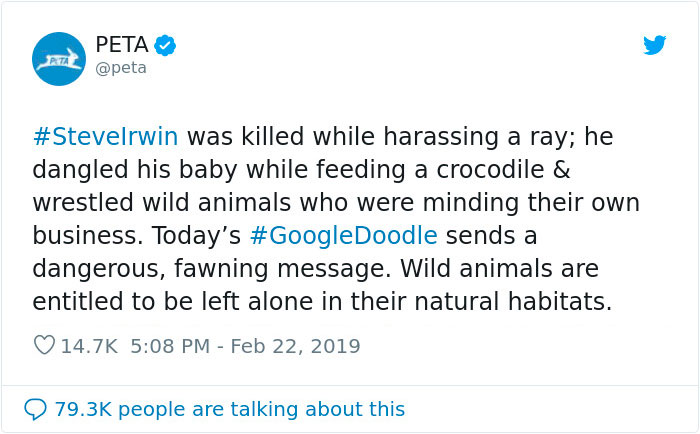Image resolution: width=700 pixels, height=434 pixels.
Task: Click the @peta handle
Action: click(x=121, y=68)
